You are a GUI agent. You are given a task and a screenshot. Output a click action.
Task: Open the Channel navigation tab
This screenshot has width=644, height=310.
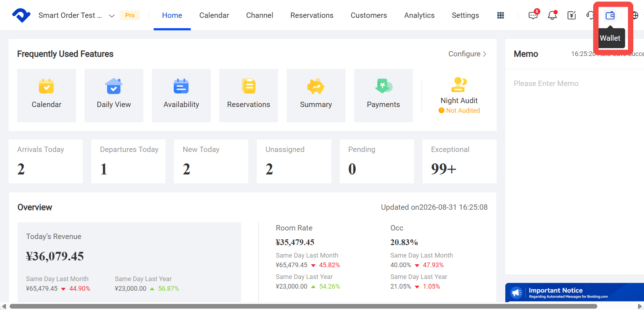260,15
